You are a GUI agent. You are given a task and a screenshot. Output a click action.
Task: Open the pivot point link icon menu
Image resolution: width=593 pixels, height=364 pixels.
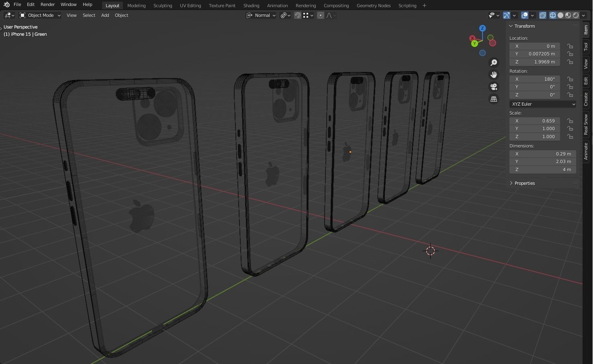click(285, 15)
